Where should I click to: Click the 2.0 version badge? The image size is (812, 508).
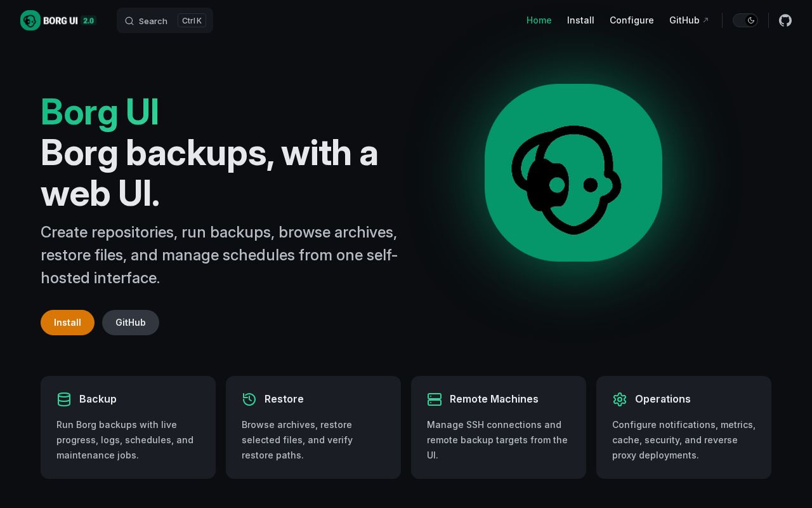88,20
